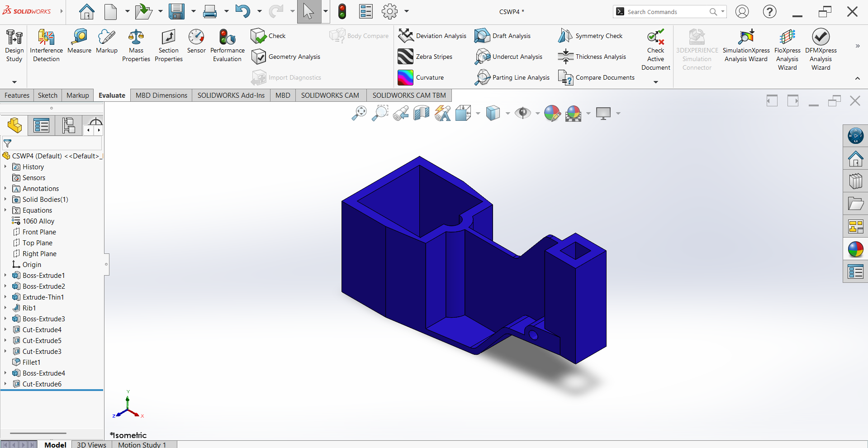Open the Display Style dropdown arrow
Screen dimensions: 868x448
(508, 113)
